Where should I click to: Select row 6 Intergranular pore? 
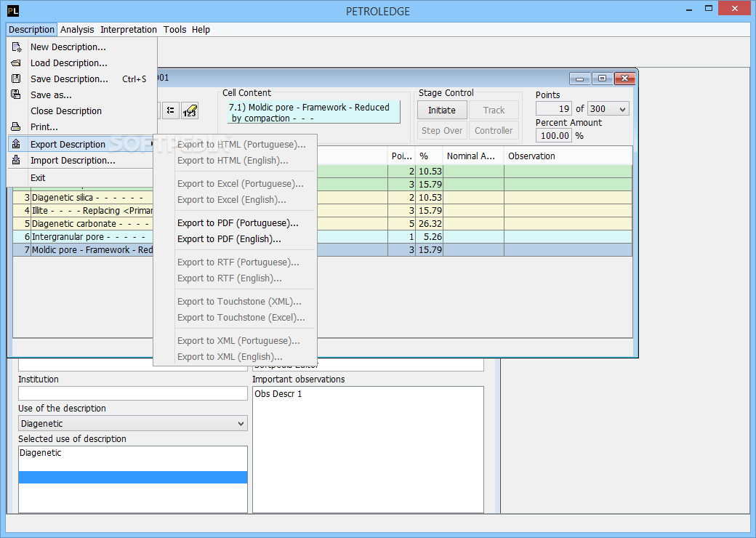83,237
